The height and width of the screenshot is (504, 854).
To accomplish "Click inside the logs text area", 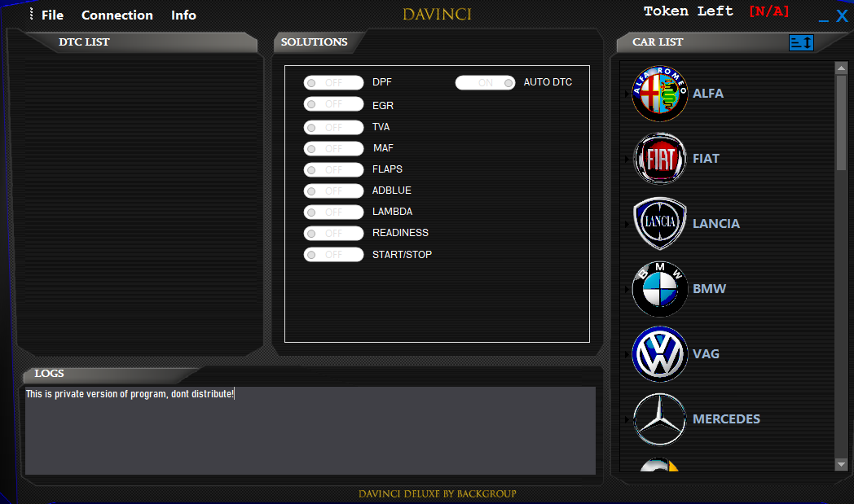I will 310,431.
